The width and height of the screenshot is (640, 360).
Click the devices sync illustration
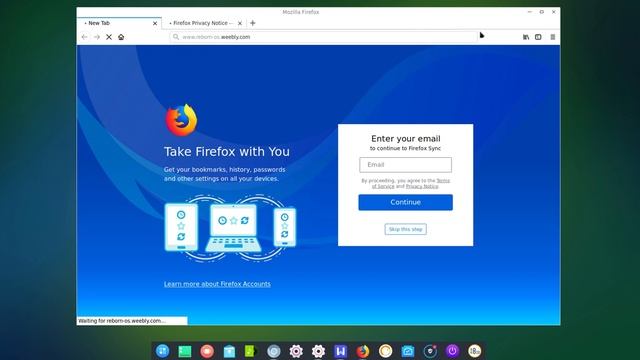click(x=230, y=229)
